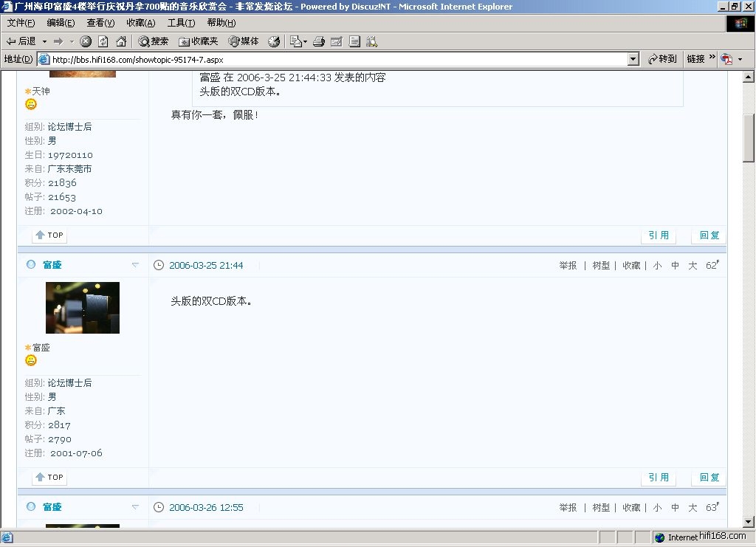Expand user menu arrow beside 富盛 at 21:44
Screen dimensions: 756x547
135,265
